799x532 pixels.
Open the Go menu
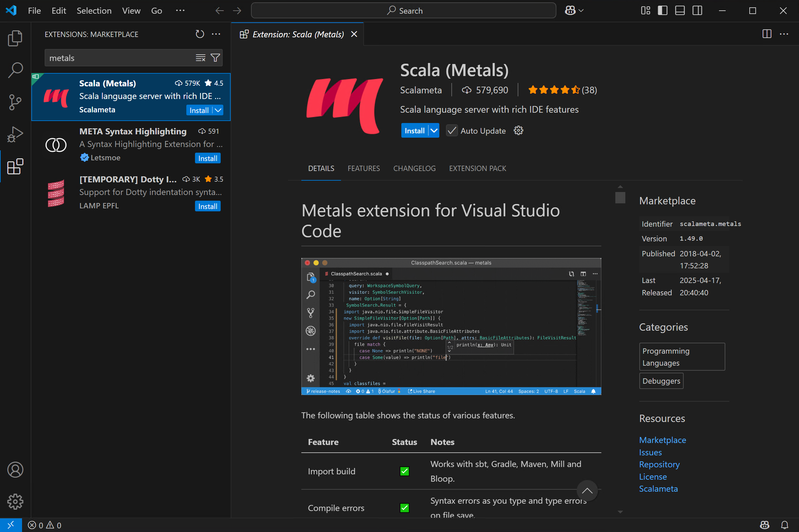(x=156, y=11)
